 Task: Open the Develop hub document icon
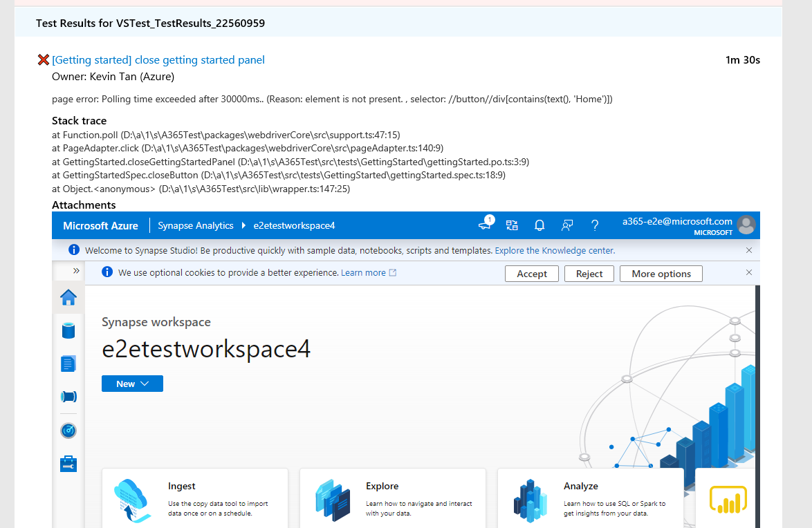click(x=68, y=364)
